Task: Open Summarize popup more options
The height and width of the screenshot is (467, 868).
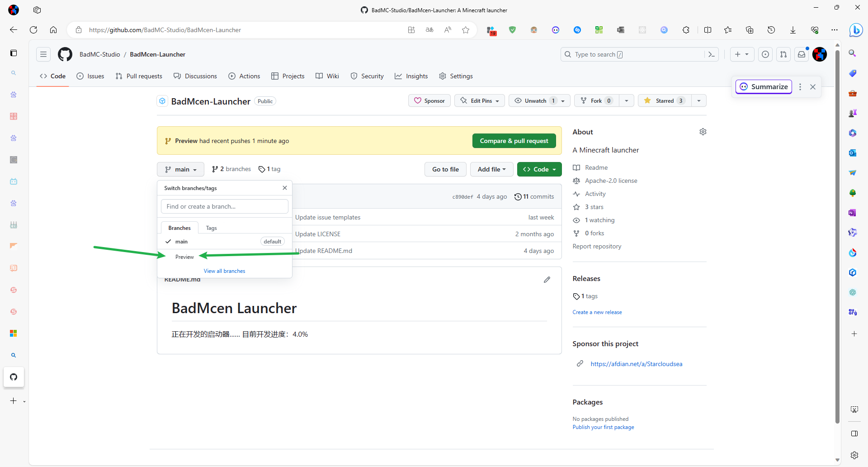Action: click(800, 87)
